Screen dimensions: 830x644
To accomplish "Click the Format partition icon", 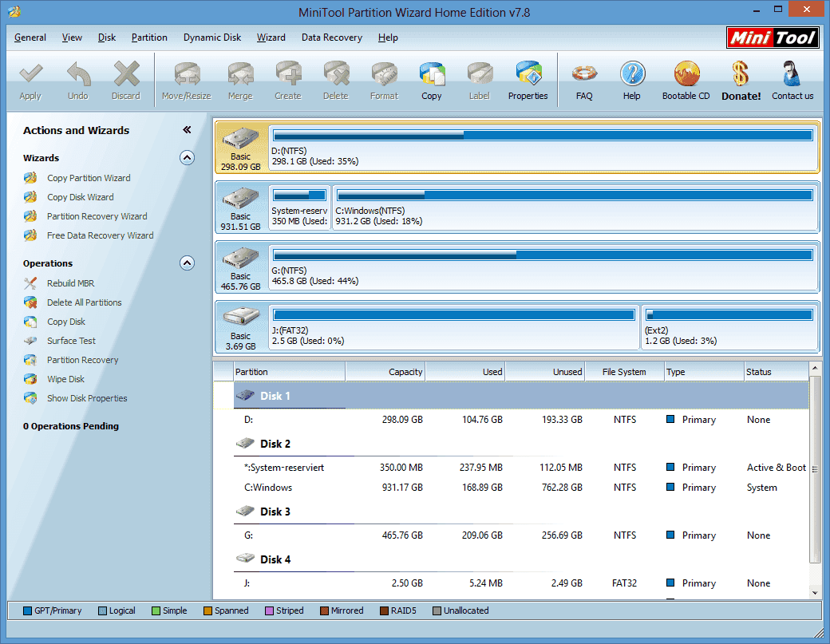I will click(385, 74).
